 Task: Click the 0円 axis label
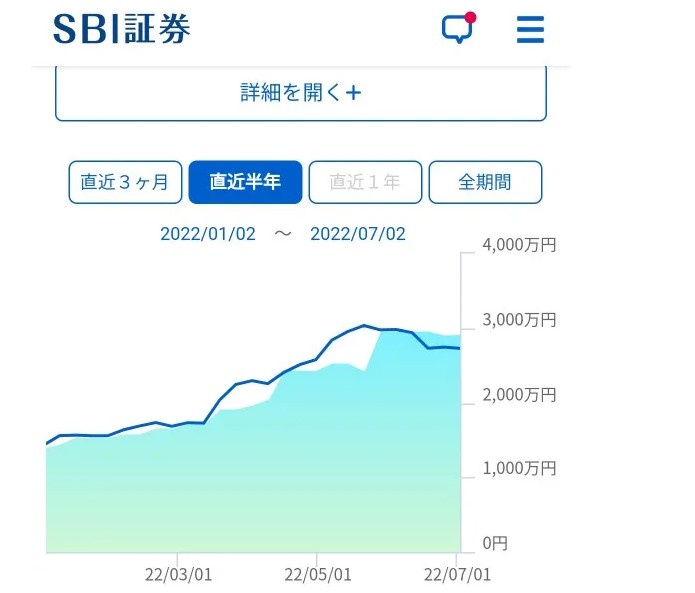[494, 543]
